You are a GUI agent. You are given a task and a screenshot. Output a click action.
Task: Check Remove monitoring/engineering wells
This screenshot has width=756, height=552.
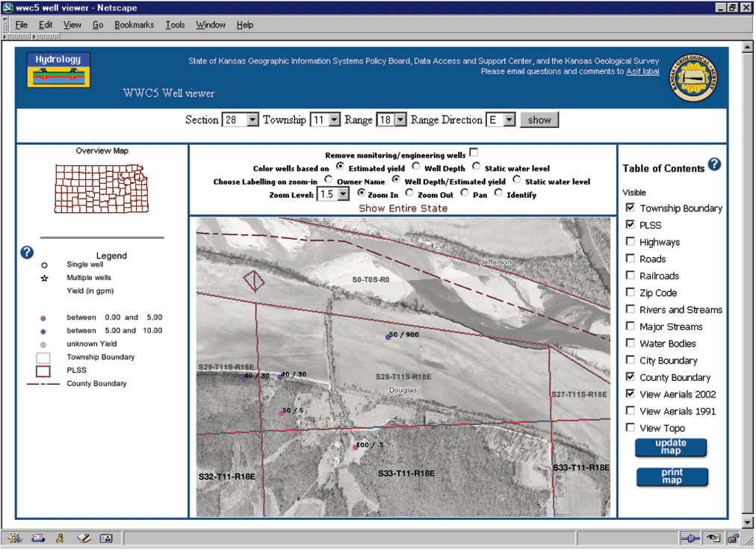pos(474,152)
